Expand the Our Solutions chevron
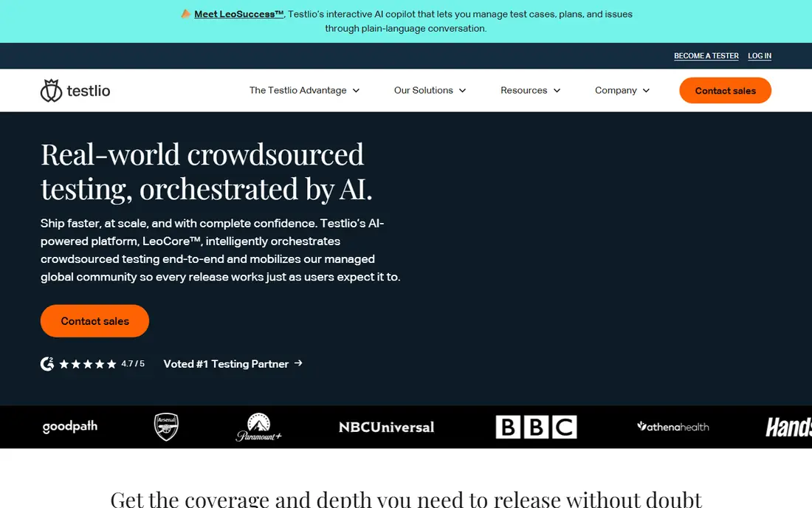The image size is (812, 508). [462, 91]
